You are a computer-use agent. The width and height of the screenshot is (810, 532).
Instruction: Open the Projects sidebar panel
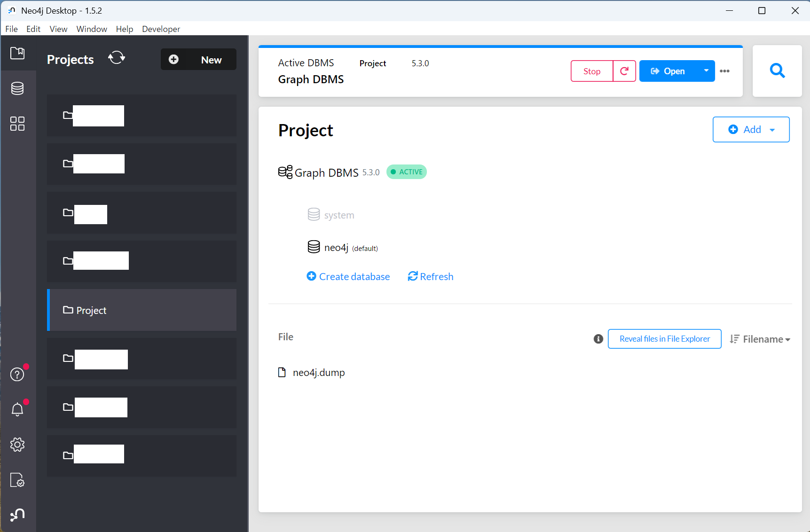pos(17,53)
